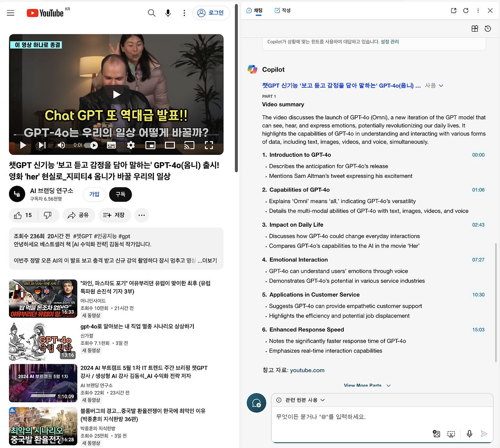Save the video with 저장 button
This screenshot has height=448, width=500.
[x=114, y=215]
